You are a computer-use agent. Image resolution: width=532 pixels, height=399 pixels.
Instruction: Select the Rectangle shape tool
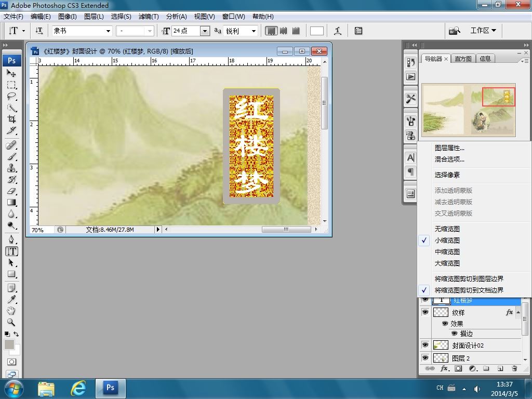pos(11,274)
